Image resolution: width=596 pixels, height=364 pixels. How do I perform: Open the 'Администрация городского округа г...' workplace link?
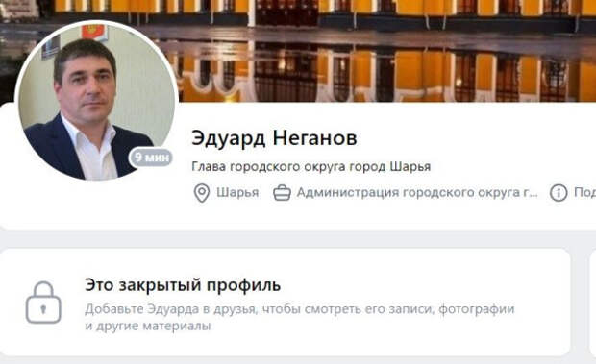point(417,192)
